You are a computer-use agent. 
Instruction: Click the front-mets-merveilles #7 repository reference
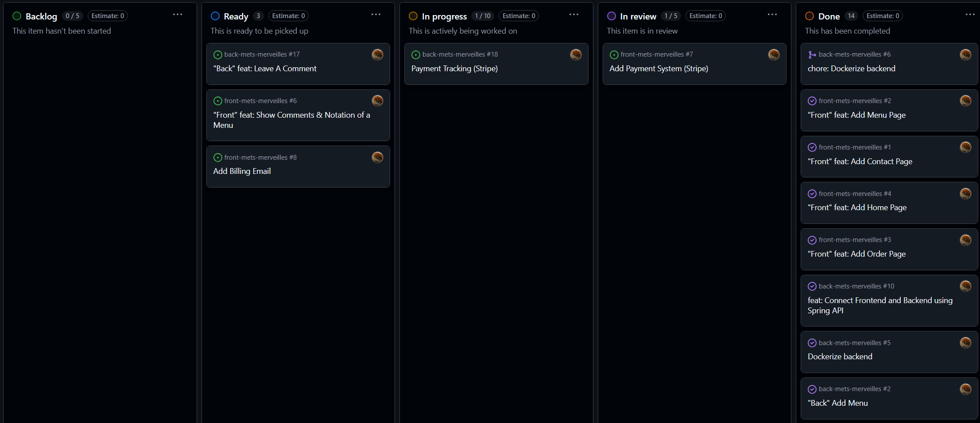(657, 54)
